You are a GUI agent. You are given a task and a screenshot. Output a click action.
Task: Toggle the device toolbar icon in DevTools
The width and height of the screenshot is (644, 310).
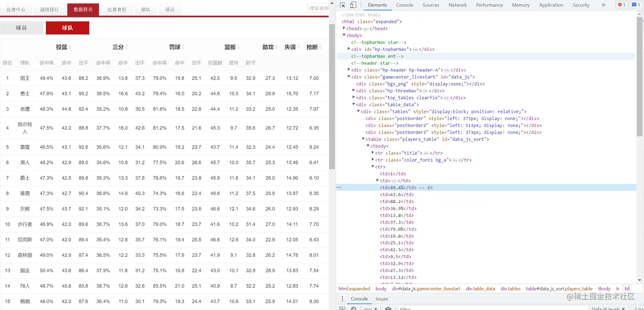(353, 5)
